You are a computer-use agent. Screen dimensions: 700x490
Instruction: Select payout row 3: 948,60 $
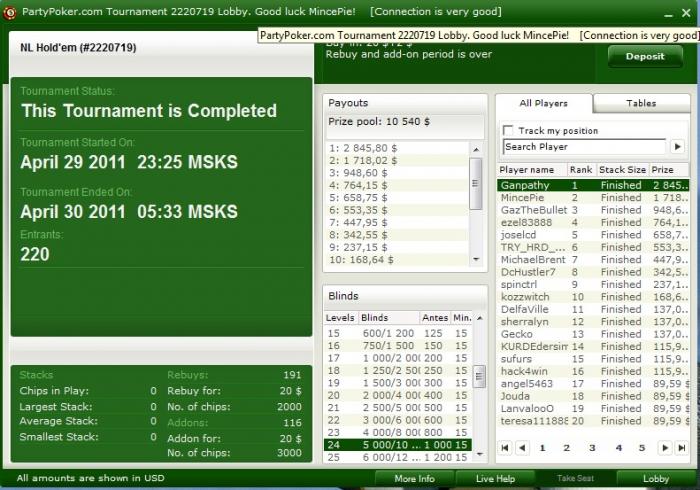[397, 173]
